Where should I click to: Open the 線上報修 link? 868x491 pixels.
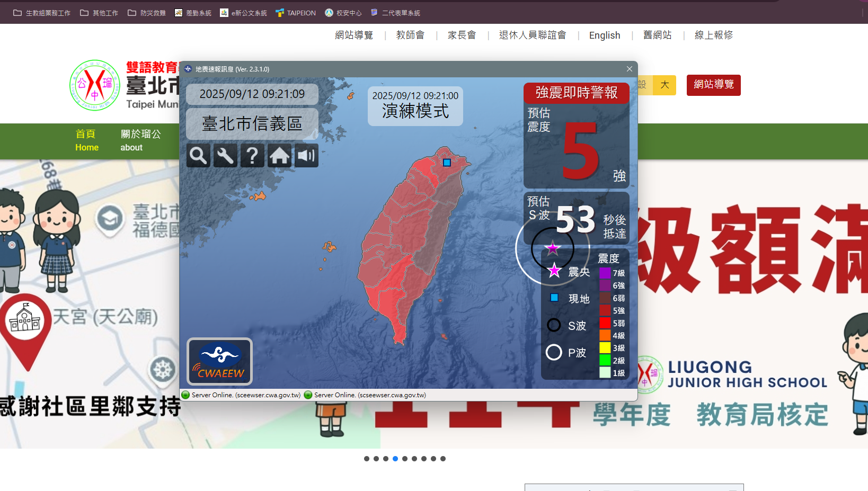coord(713,35)
